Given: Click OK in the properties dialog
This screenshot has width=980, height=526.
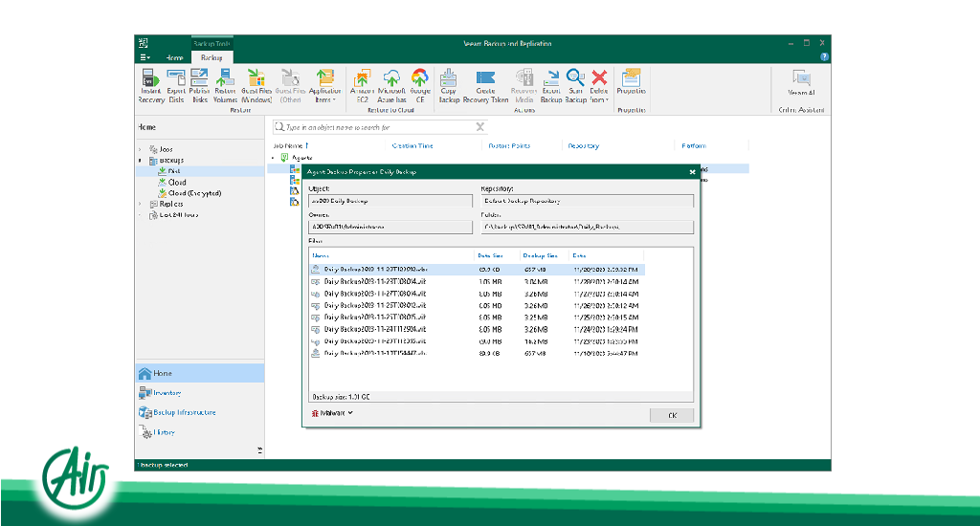Looking at the screenshot, I should click(x=672, y=415).
